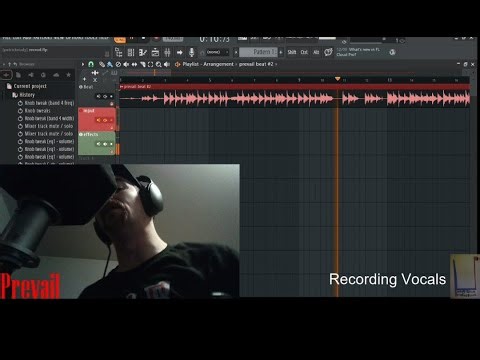The height and width of the screenshot is (360, 480).
Task: Click the Shift modifier button
Action: point(292,52)
